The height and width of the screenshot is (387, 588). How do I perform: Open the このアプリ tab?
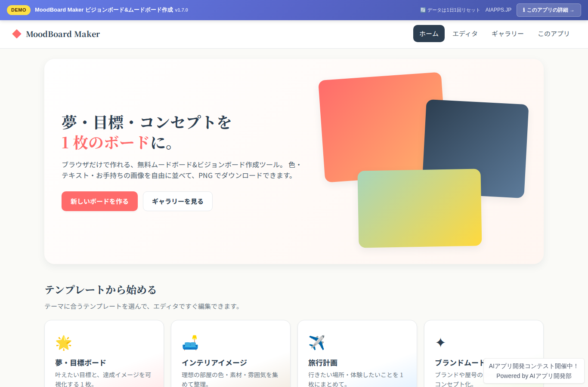pos(554,34)
